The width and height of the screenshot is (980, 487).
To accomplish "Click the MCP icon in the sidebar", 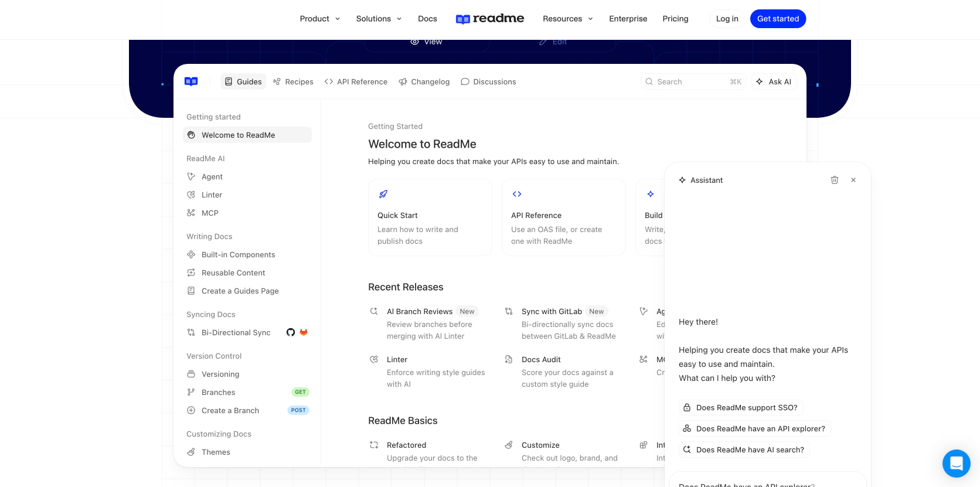I will coord(191,213).
